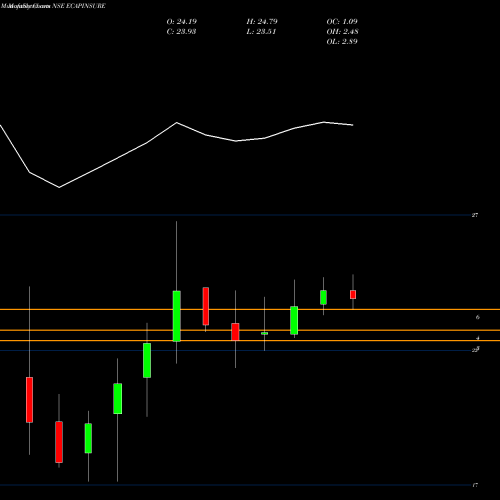Click the tallest green candle with long upper wick
Viewport: 500px width, 500px height.
click(177, 316)
